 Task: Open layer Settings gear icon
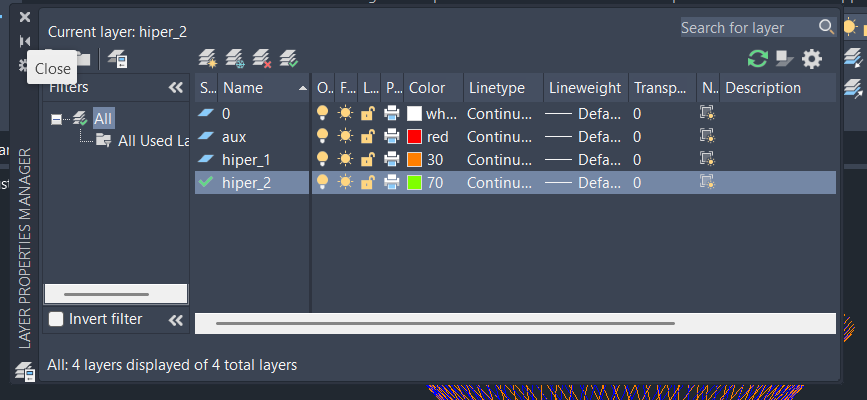[x=812, y=59]
